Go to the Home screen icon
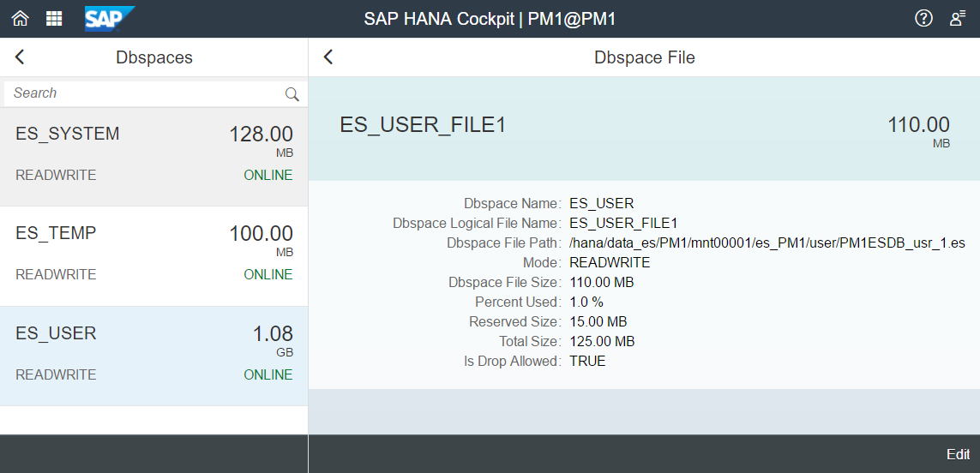The height and width of the screenshot is (473, 980). click(20, 19)
